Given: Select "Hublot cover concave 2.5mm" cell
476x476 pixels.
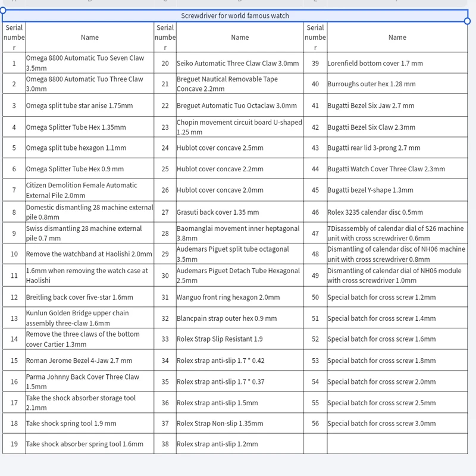Looking at the screenshot, I should pos(240,148).
